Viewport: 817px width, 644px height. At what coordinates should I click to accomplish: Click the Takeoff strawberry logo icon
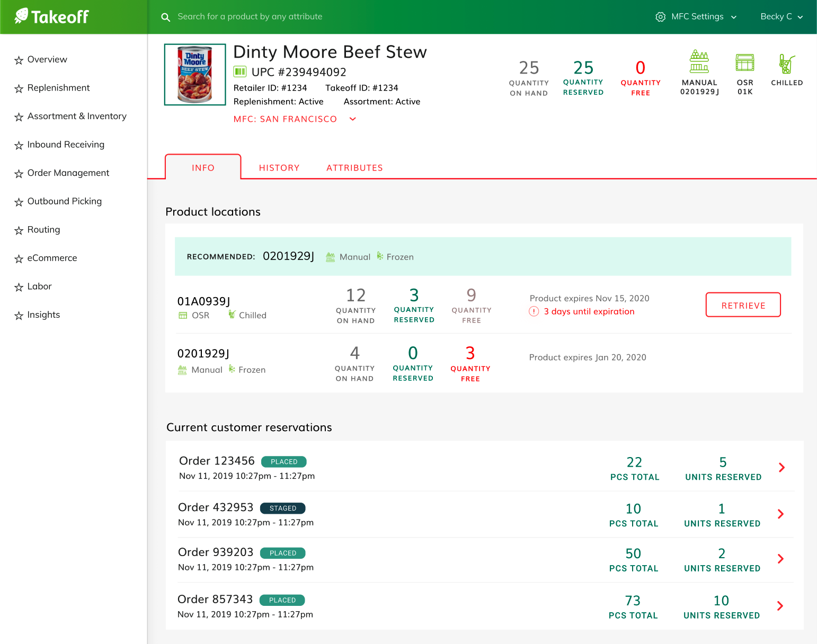21,16
